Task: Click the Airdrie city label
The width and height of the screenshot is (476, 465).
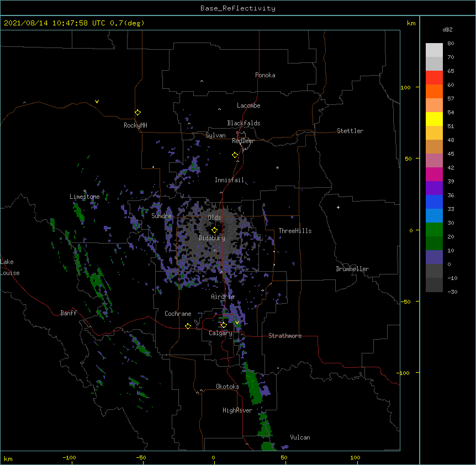Action: pos(223,297)
